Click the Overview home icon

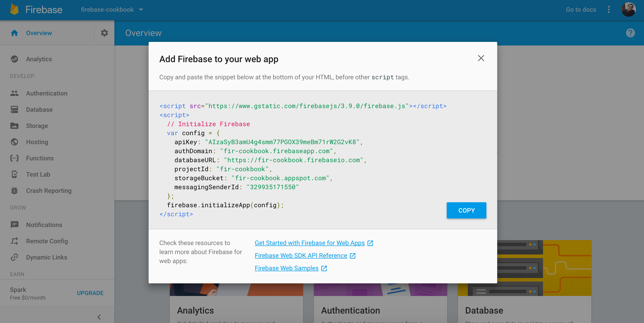14,33
